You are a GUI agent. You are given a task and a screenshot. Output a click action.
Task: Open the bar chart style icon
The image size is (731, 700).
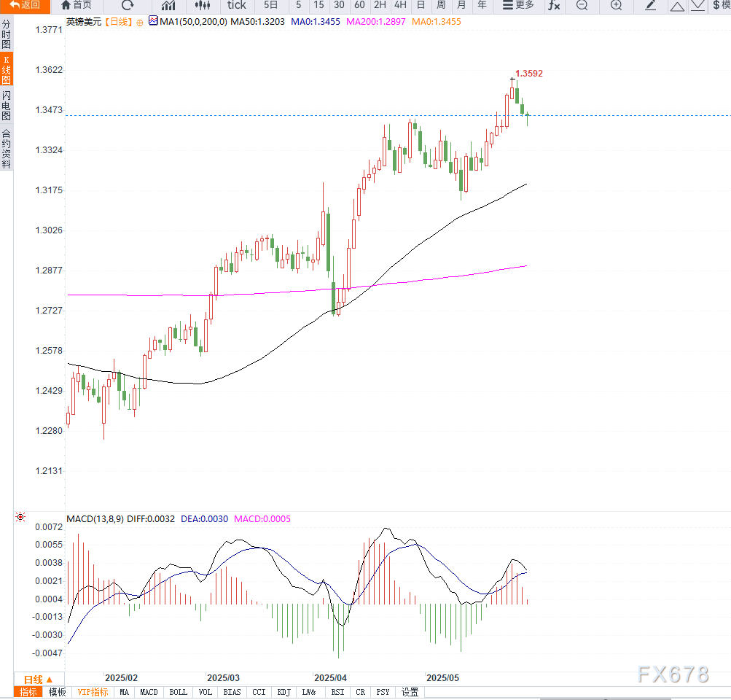coord(168,6)
